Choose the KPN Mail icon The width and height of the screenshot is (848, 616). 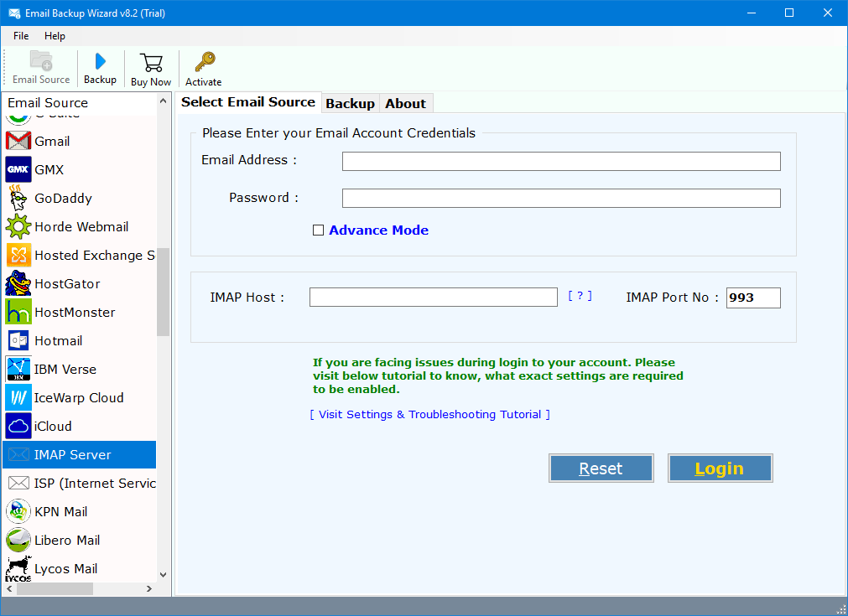[18, 512]
